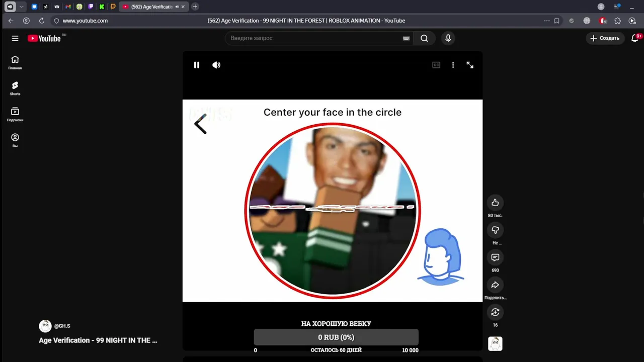The width and height of the screenshot is (644, 362).
Task: Expand the dropdown arrow beside the audio button
Action: click(x=21, y=7)
